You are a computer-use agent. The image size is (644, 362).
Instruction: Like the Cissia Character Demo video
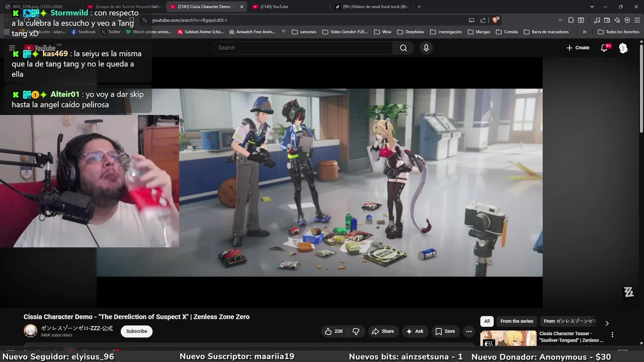pos(334,331)
